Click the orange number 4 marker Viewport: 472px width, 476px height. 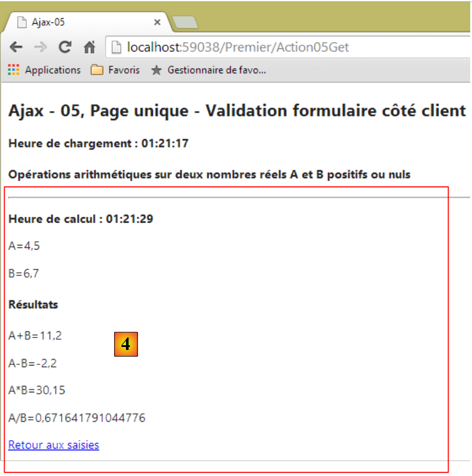tap(126, 344)
